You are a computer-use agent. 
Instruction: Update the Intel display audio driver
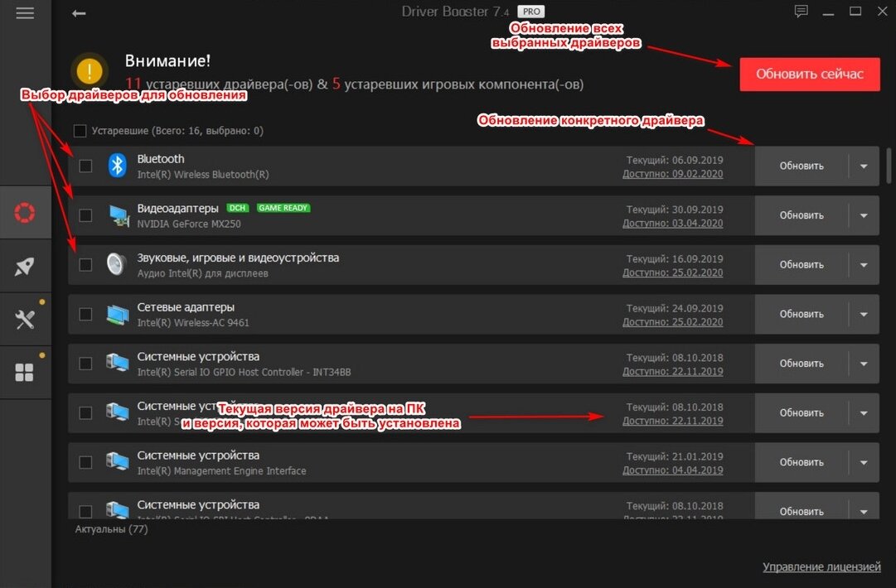802,265
